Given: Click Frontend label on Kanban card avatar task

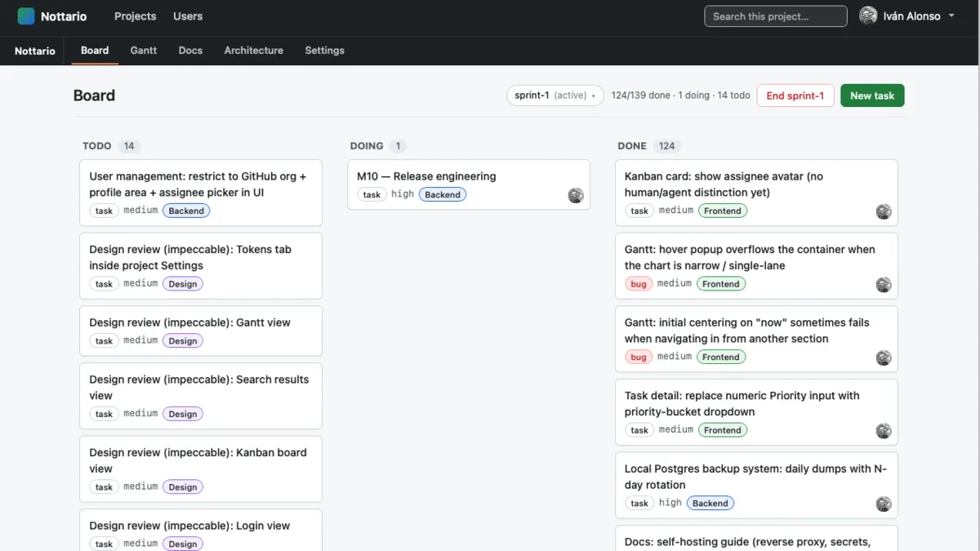Looking at the screenshot, I should point(723,211).
